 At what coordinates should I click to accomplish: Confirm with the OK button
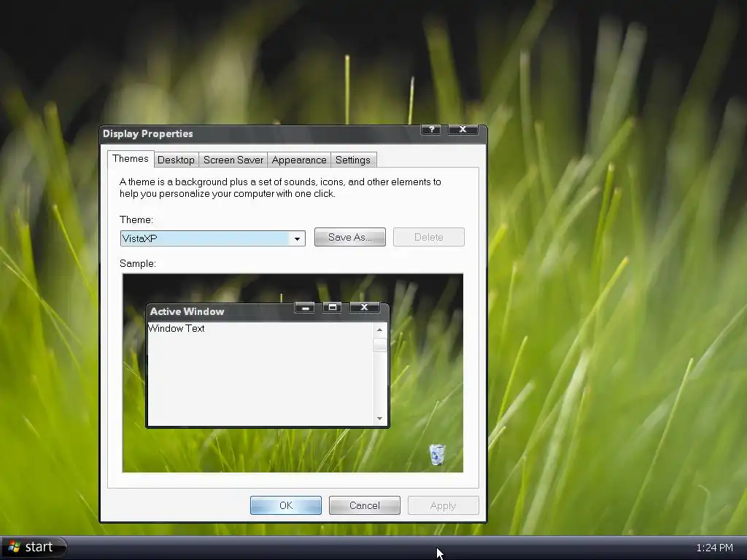click(x=286, y=505)
